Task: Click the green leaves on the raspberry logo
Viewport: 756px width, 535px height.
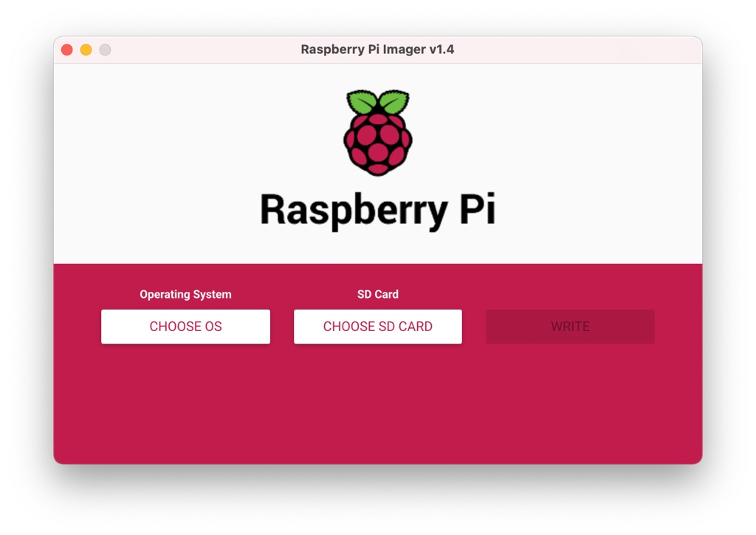Action: (x=377, y=102)
